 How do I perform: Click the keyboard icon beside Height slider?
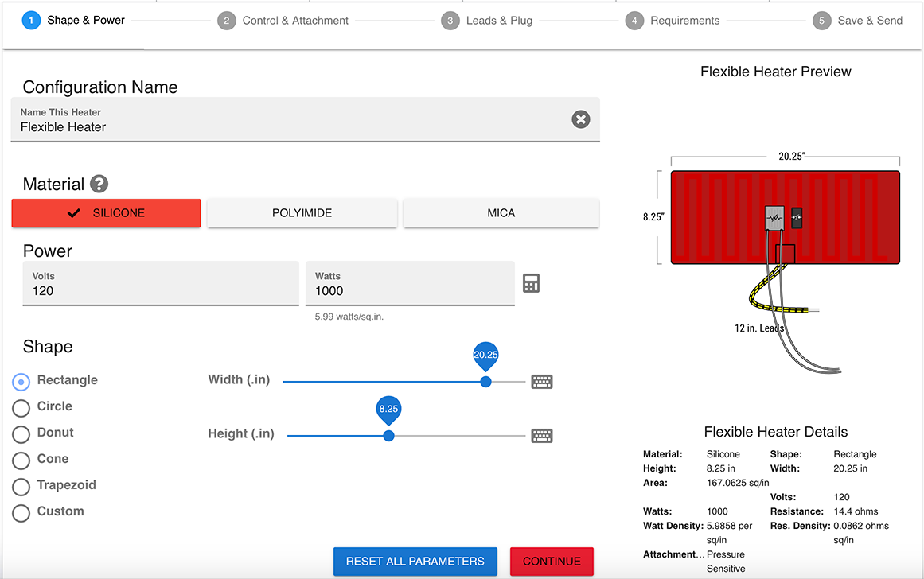542,436
